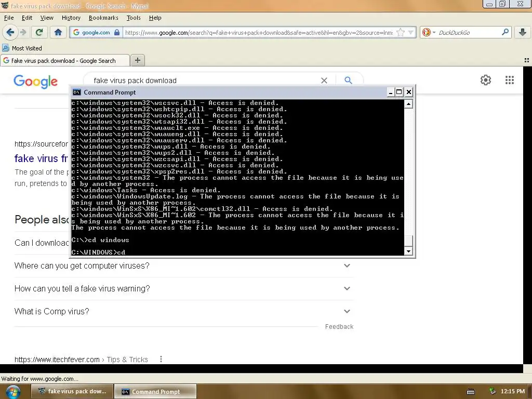This screenshot has height=399, width=532.
Task: Click the network tray icon
Action: coord(493,391)
